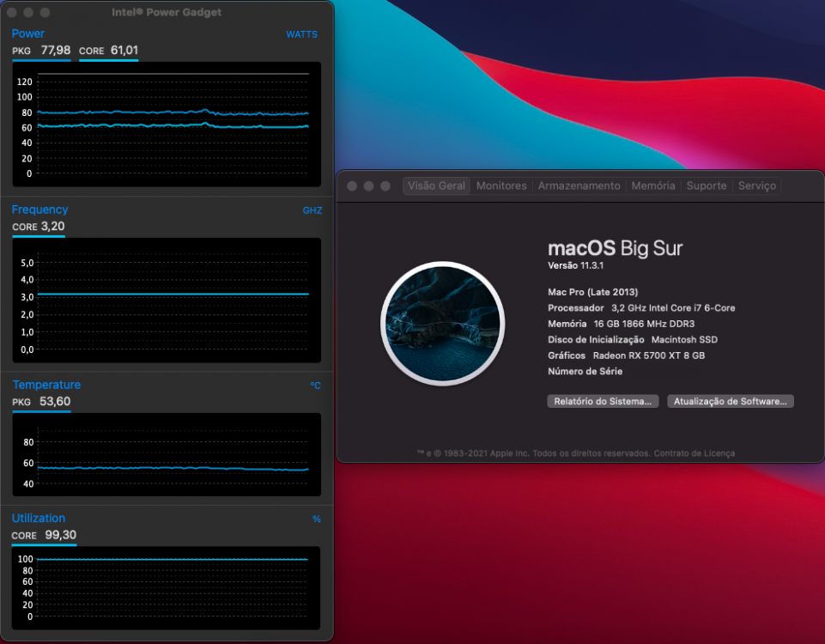
Task: Click the Power section heading
Action: (x=27, y=33)
